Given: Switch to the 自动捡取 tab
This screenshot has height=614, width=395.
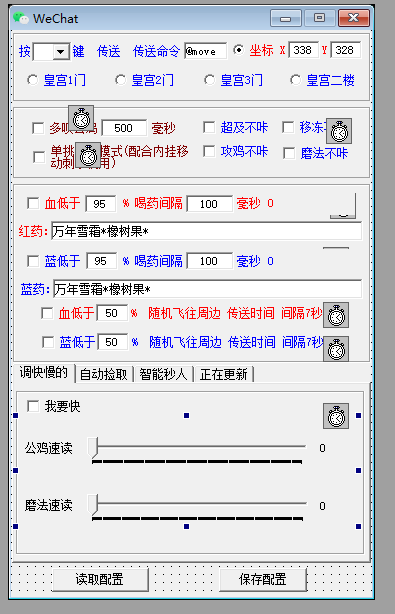Looking at the screenshot, I should click(104, 374).
